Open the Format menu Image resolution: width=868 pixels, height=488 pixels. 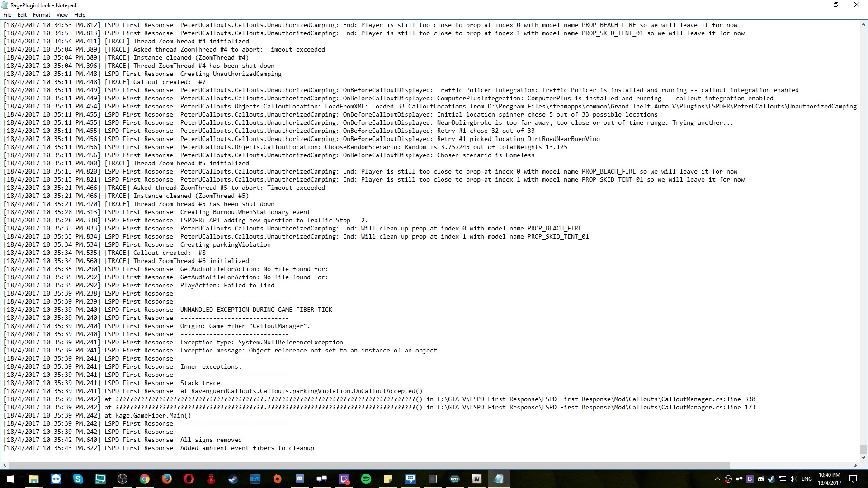pos(41,15)
